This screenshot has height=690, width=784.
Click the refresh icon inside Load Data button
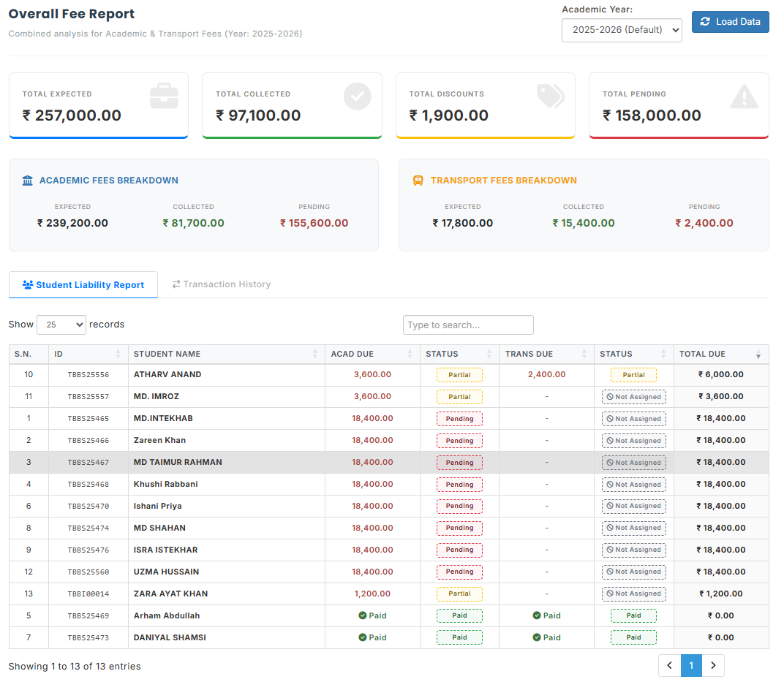(705, 22)
